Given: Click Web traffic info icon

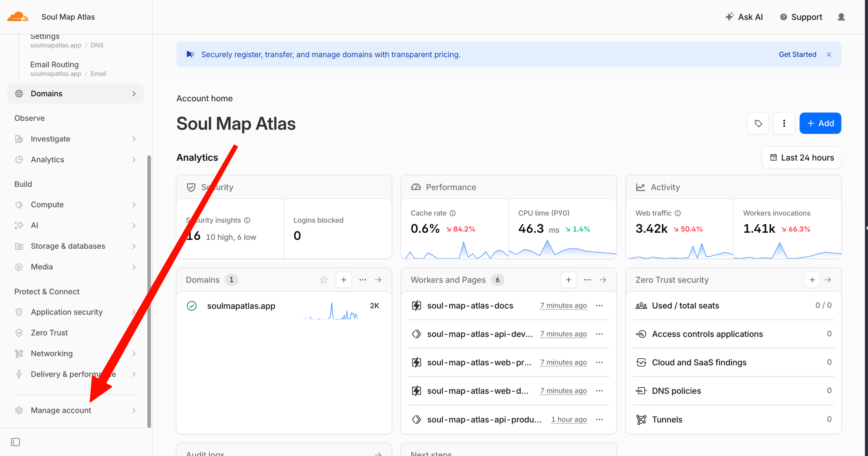Looking at the screenshot, I should pyautogui.click(x=678, y=213).
